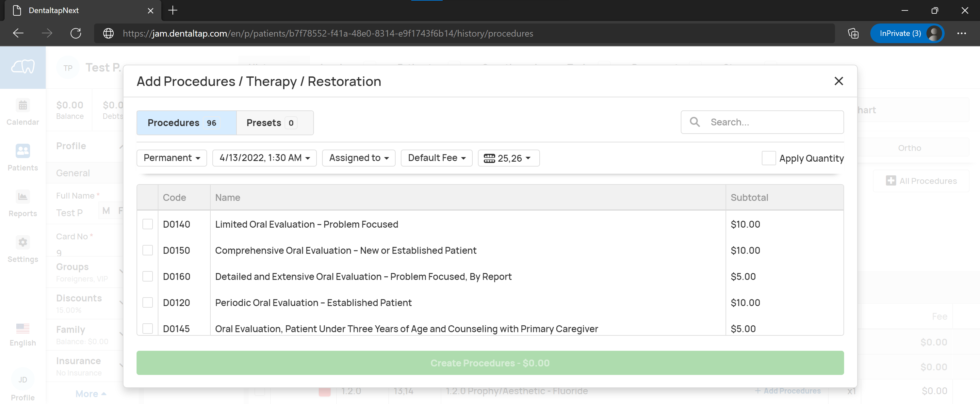Open the Calendar sidebar icon
This screenshot has width=980, height=404.
click(x=23, y=105)
